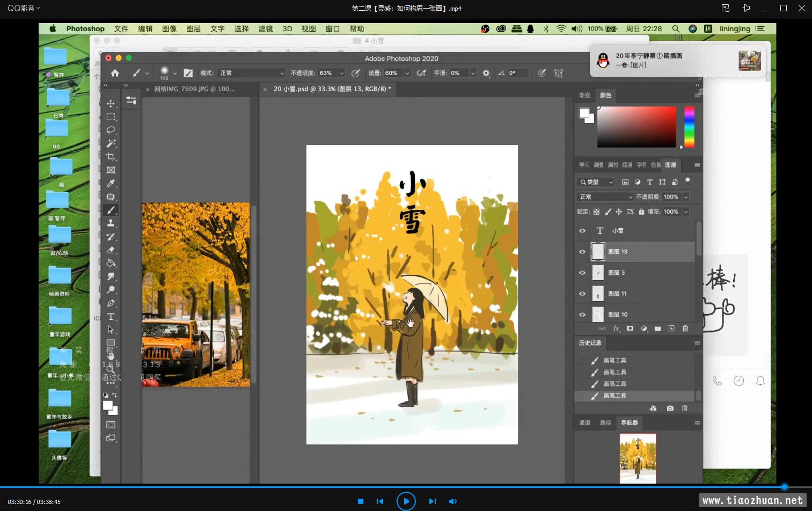Activate the Magic Wand tool

[111, 143]
